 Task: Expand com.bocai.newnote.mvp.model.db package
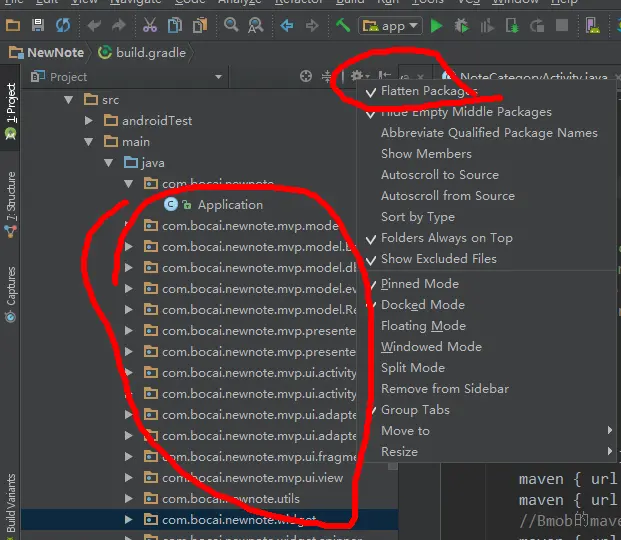[x=129, y=268]
